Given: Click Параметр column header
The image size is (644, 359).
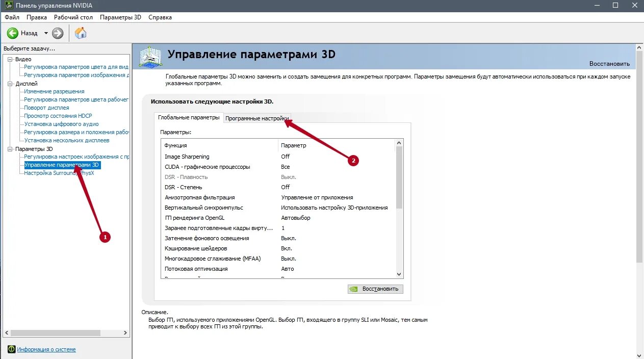Looking at the screenshot, I should tap(337, 145).
